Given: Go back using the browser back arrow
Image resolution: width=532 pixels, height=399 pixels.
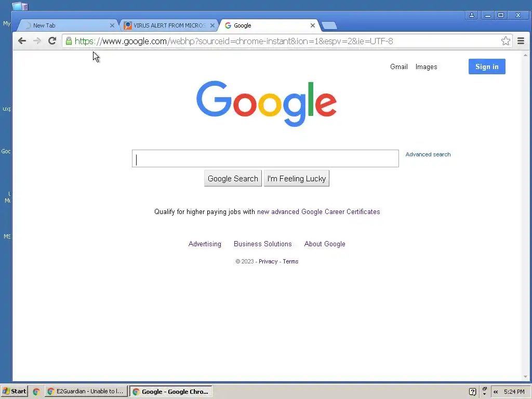Looking at the screenshot, I should click(x=22, y=41).
